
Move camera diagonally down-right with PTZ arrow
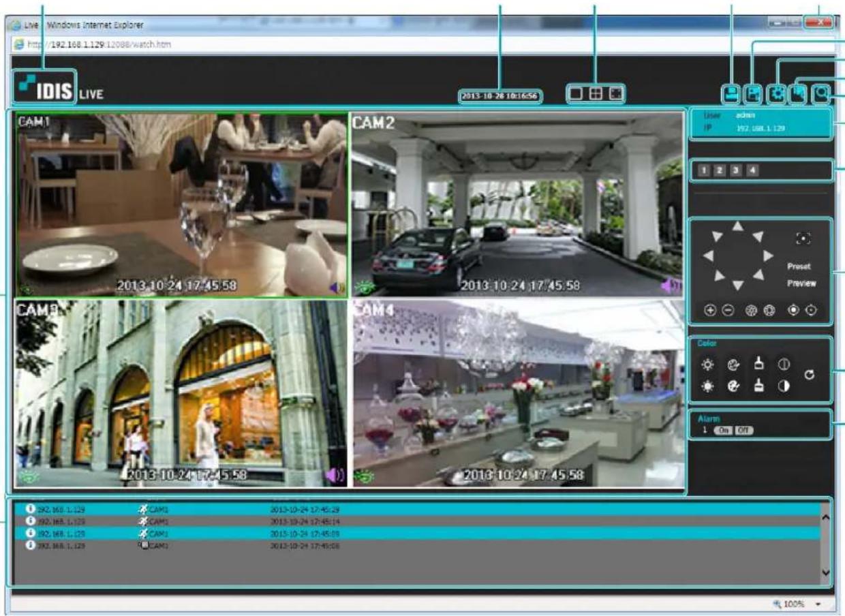[758, 275]
